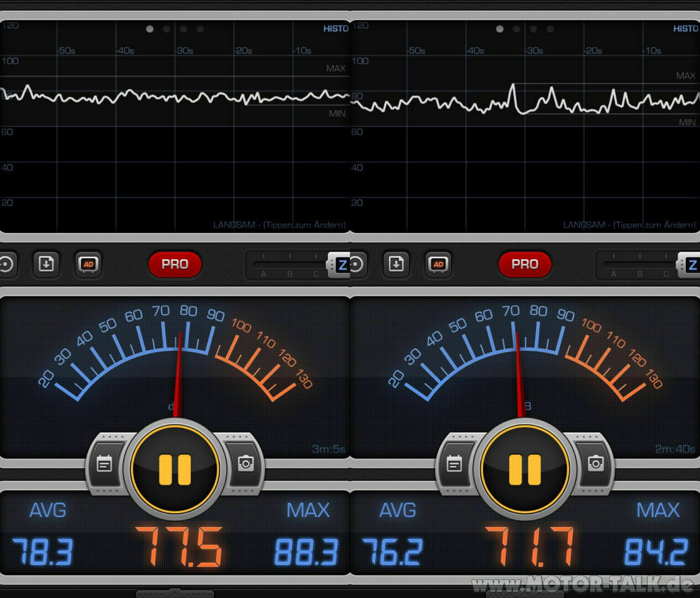
Task: Click the Z weighting slider knob in first toolbar
Action: click(x=340, y=265)
